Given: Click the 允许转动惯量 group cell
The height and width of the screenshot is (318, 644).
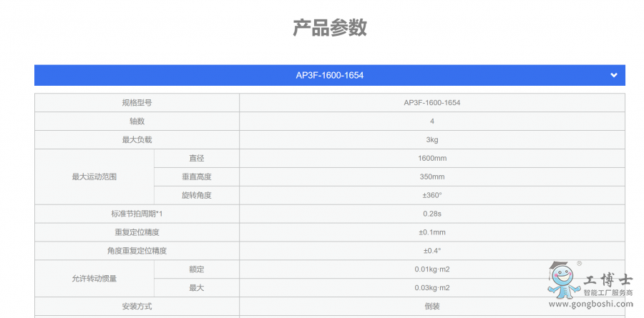Looking at the screenshot, I should [94, 279].
